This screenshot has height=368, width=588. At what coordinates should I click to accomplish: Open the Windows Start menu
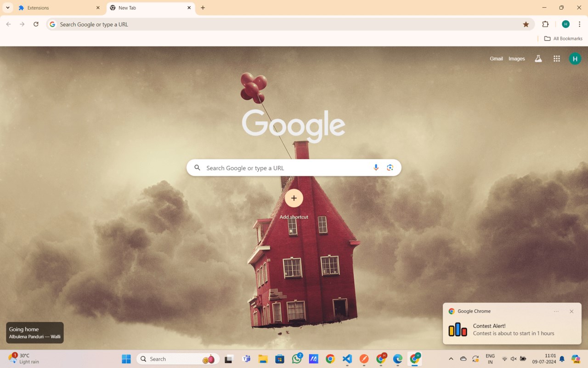[x=126, y=359]
